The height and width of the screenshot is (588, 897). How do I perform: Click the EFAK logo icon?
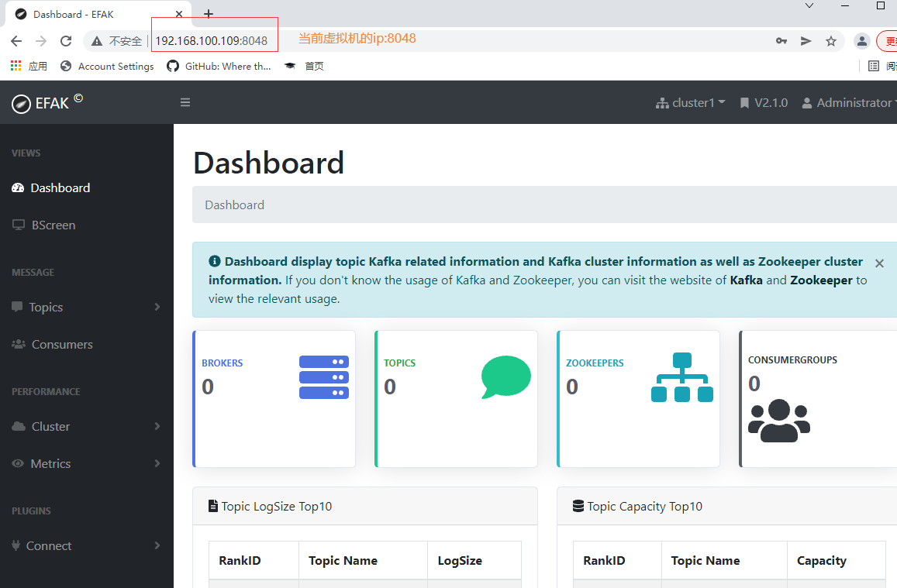click(x=21, y=104)
